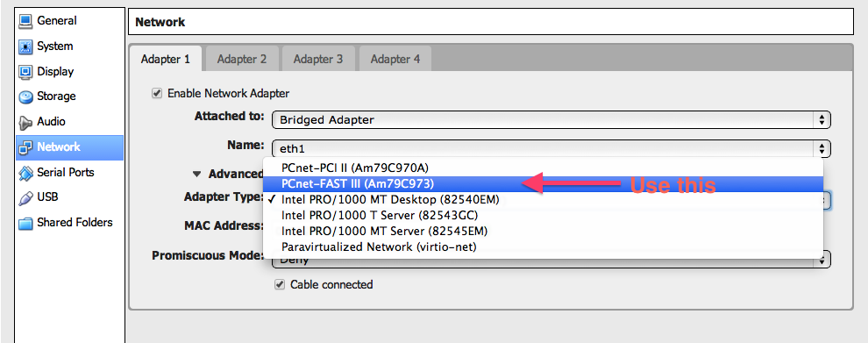Click the System chip icon in sidebar
This screenshot has height=343, width=868.
(x=25, y=46)
